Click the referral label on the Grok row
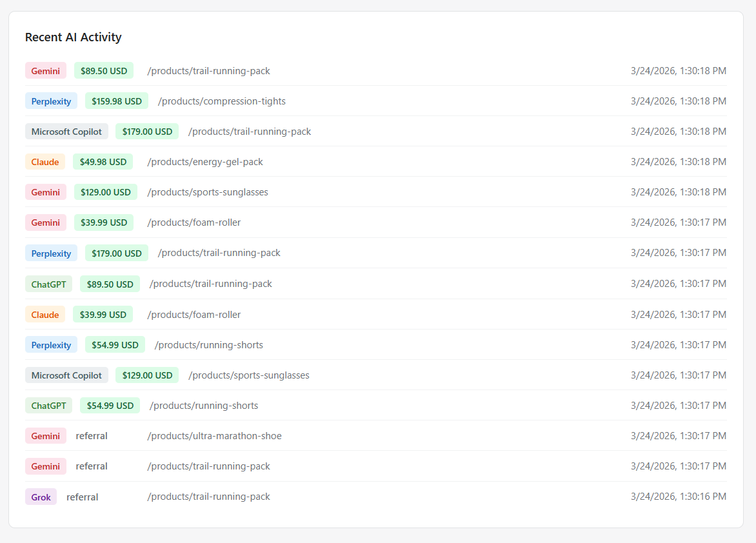Viewport: 756px width, 543px height. coord(83,497)
